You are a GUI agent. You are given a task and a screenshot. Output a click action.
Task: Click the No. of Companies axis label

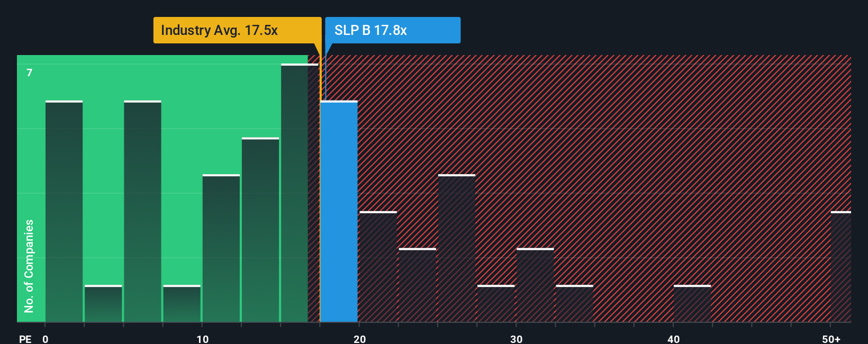29,266
